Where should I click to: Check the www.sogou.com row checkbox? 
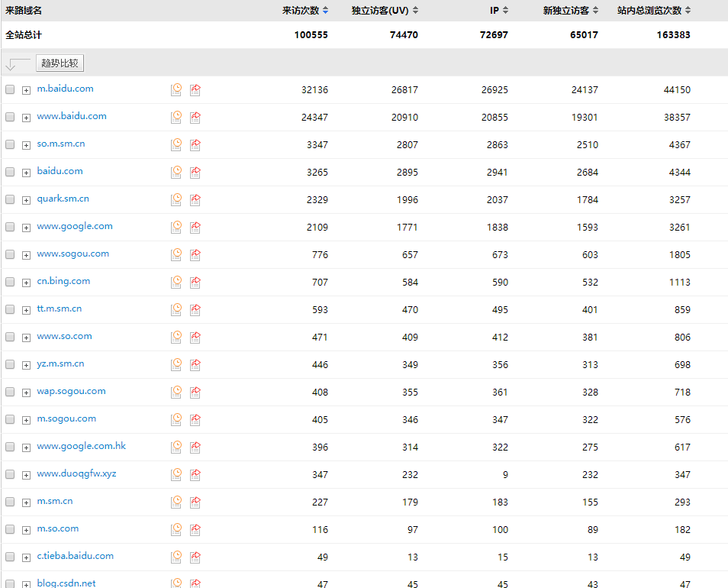10,254
